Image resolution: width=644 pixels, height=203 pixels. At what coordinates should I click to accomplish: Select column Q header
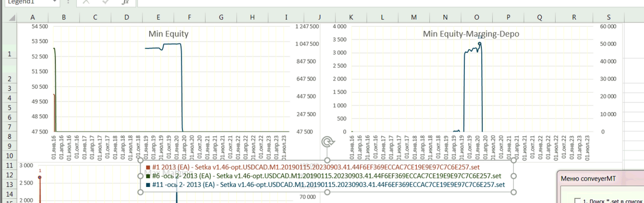click(540, 17)
